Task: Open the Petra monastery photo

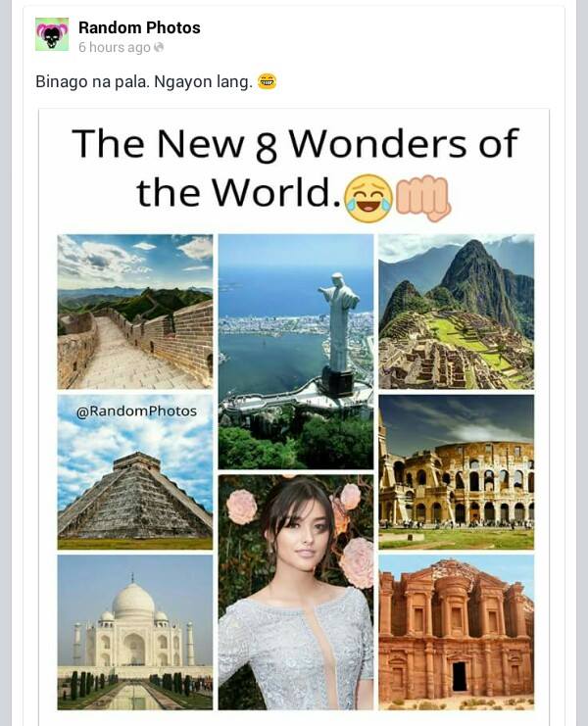Action: tap(457, 633)
